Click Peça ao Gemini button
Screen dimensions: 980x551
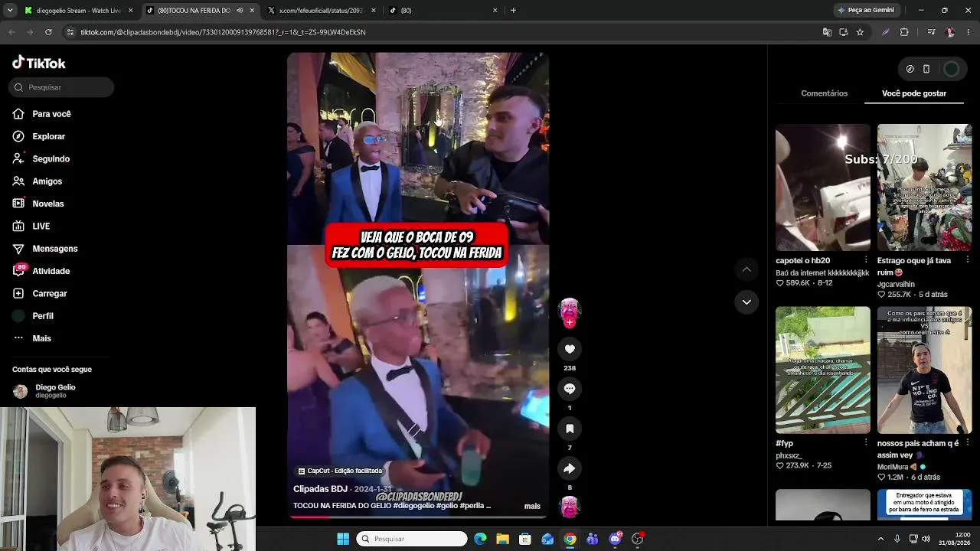tap(866, 11)
